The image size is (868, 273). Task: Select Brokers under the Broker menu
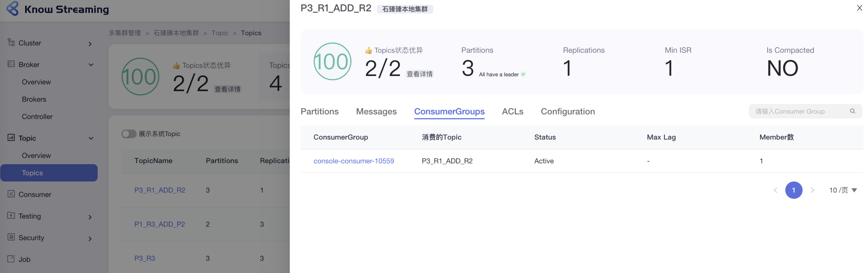tap(34, 99)
